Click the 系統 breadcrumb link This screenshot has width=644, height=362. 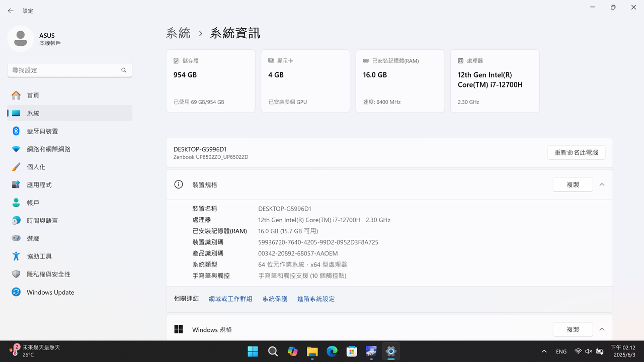(178, 33)
